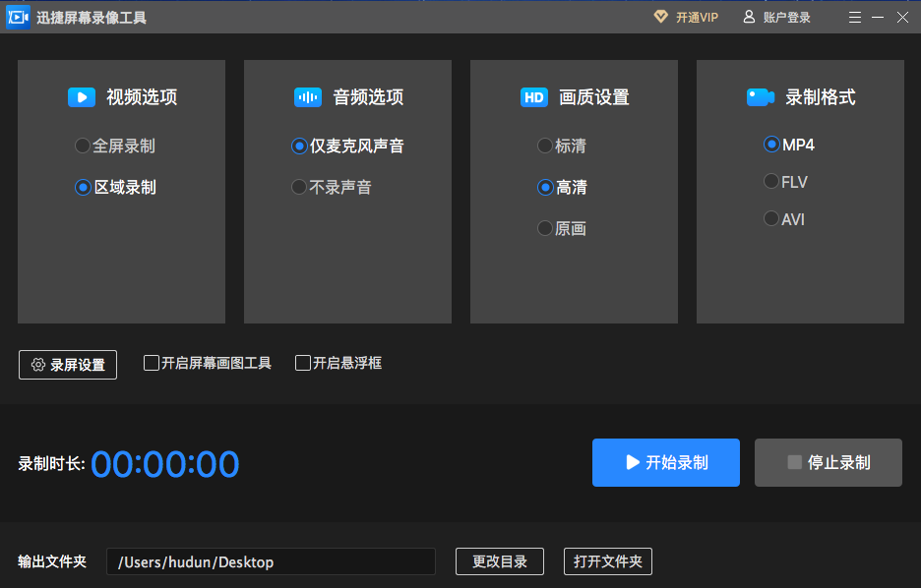Open the hamburger menu in title bar
This screenshot has width=921, height=588.
(854, 17)
